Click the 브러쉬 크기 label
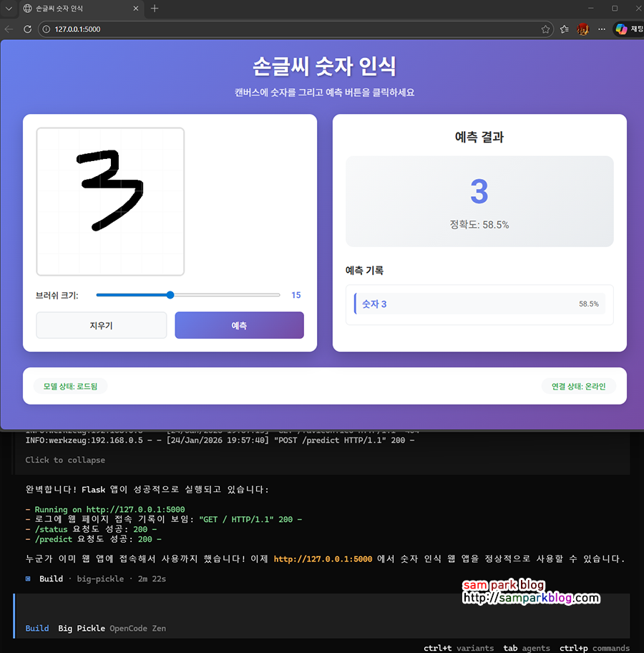 (57, 295)
